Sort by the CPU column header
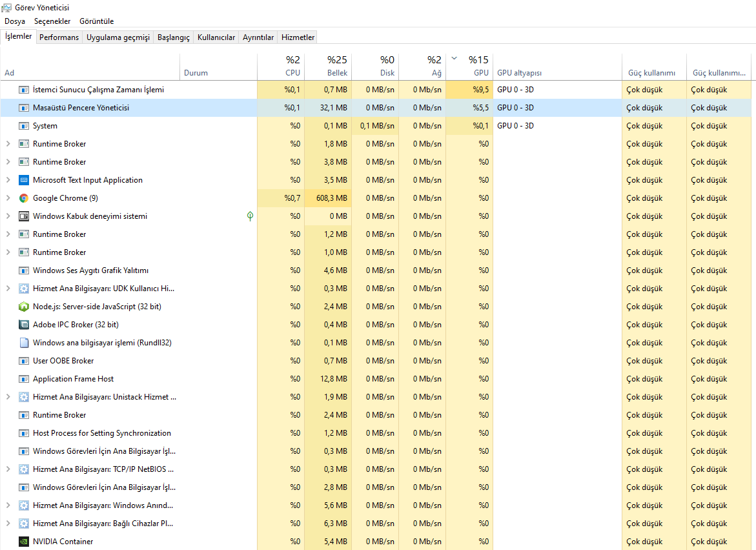This screenshot has height=550, width=756. pos(281,66)
